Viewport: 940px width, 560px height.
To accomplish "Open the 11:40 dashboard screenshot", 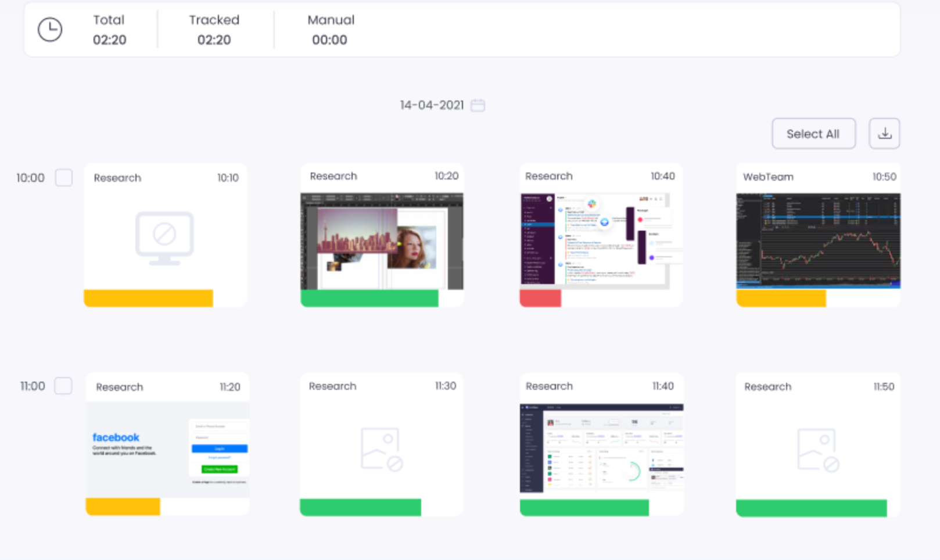I will click(x=601, y=448).
